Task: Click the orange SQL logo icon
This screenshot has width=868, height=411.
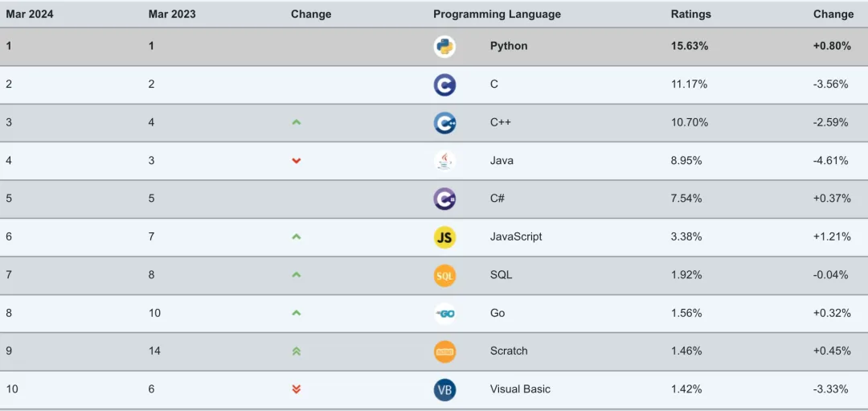Action: (x=444, y=275)
